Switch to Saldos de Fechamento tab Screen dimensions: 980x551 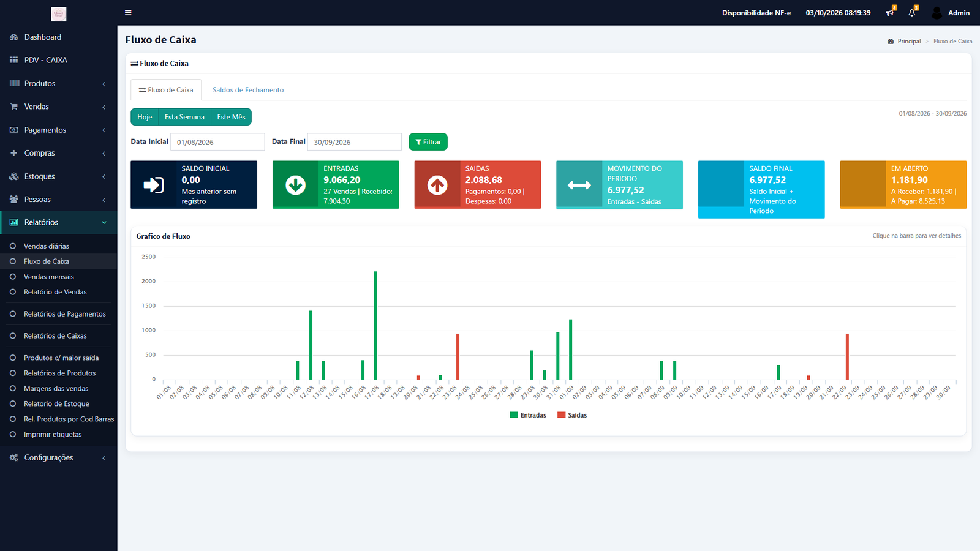(248, 90)
